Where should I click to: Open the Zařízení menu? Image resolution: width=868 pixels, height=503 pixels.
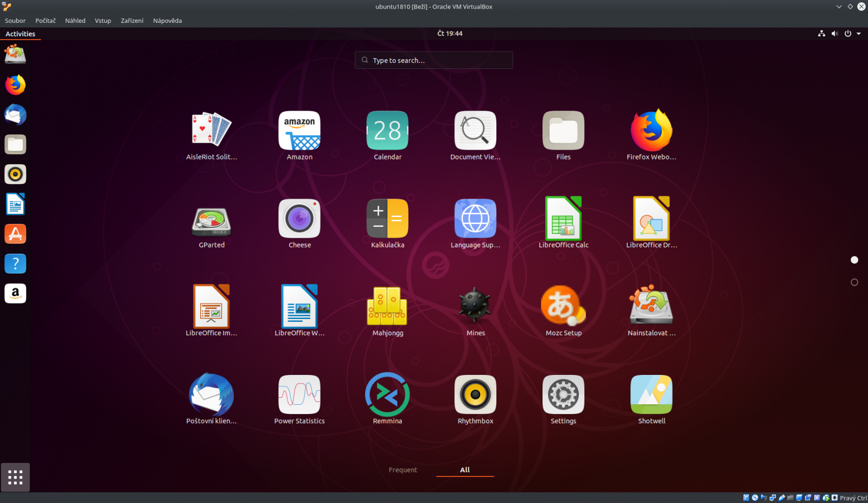tap(132, 21)
